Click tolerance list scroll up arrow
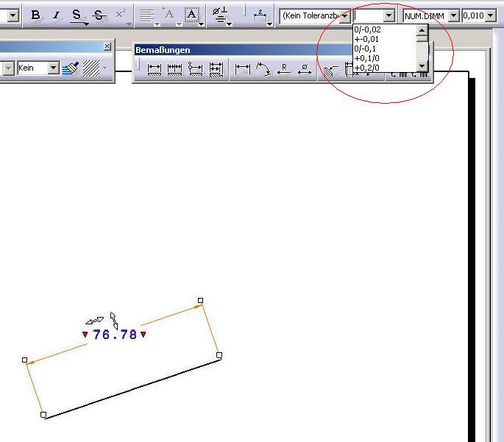The width and height of the screenshot is (504, 442). coord(422,30)
